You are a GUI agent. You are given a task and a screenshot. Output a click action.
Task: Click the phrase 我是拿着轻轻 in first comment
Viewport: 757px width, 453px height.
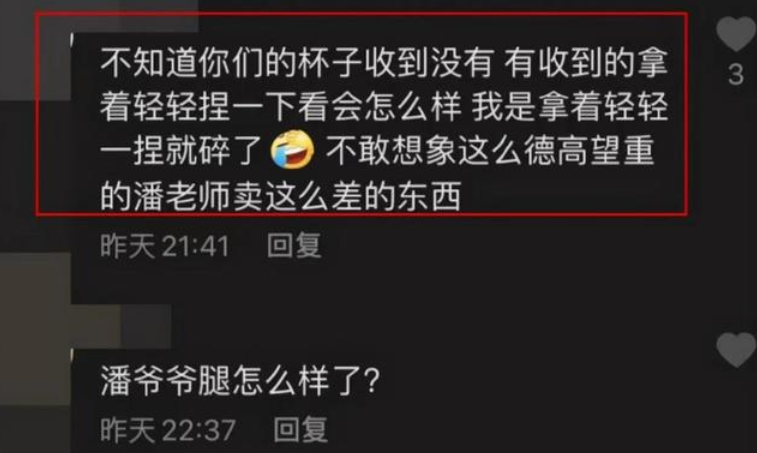570,107
